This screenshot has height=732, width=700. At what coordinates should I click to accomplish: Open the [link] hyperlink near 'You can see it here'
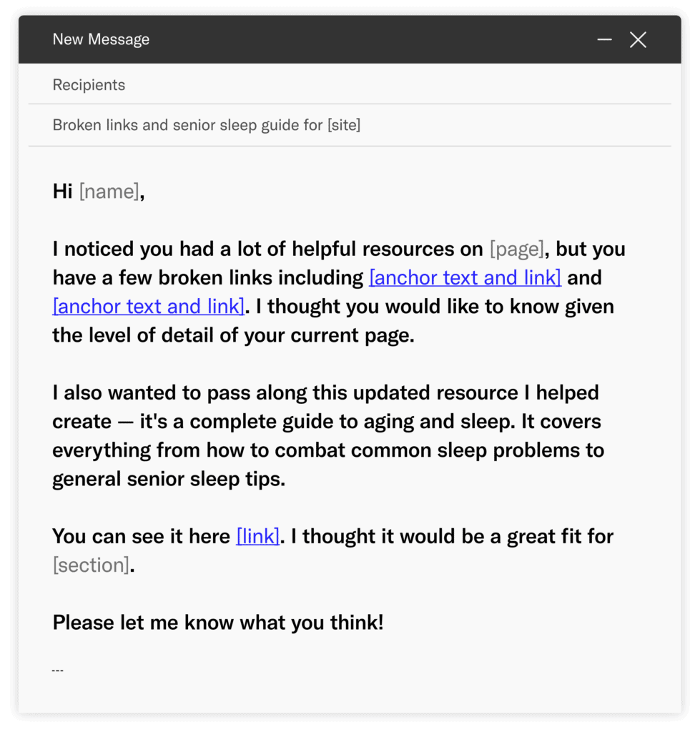click(257, 535)
